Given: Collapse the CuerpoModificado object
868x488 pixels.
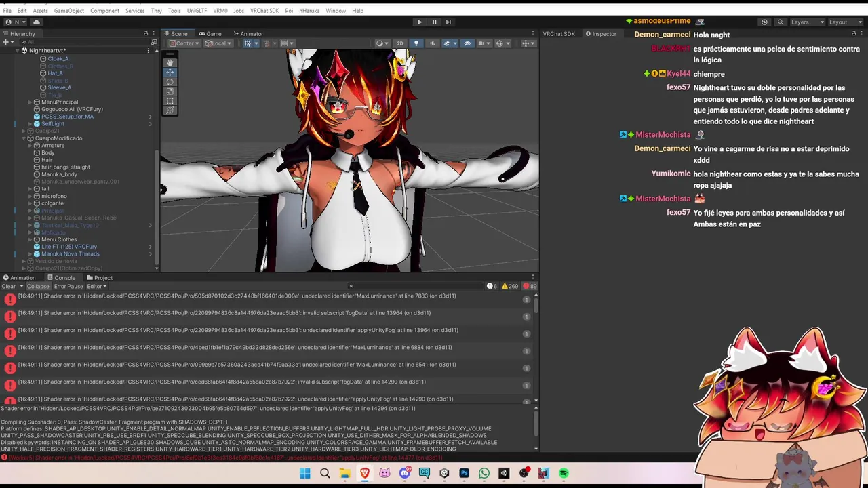Looking at the screenshot, I should tap(24, 138).
